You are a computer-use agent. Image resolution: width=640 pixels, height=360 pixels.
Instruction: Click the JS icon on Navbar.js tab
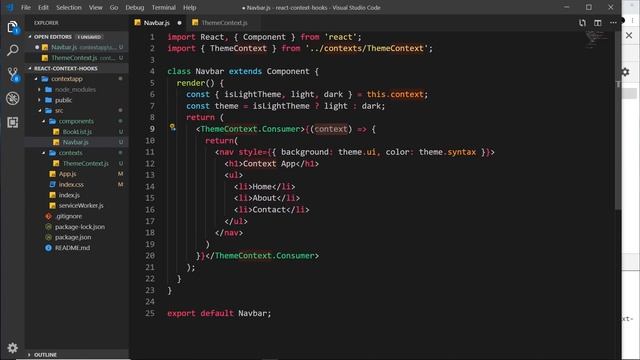pyautogui.click(x=138, y=23)
